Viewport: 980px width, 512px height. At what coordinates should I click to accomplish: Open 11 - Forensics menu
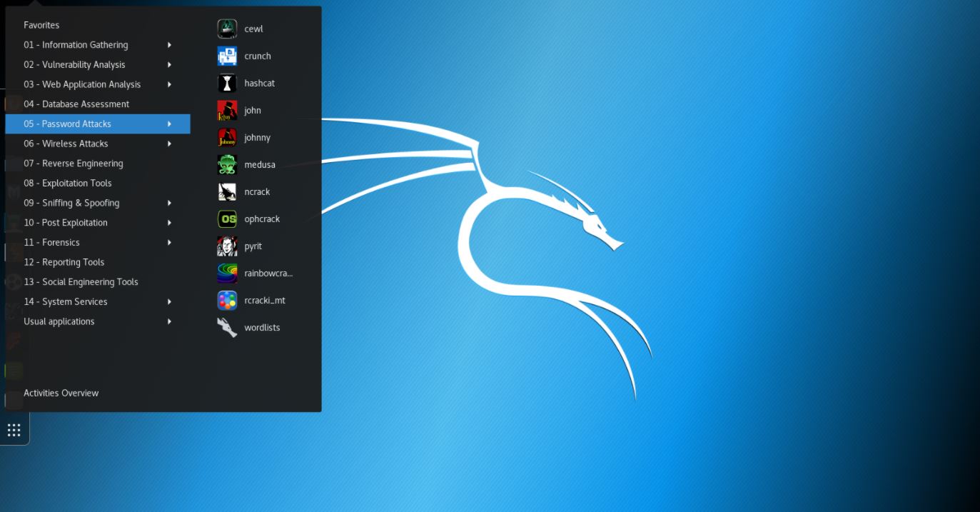tap(98, 243)
